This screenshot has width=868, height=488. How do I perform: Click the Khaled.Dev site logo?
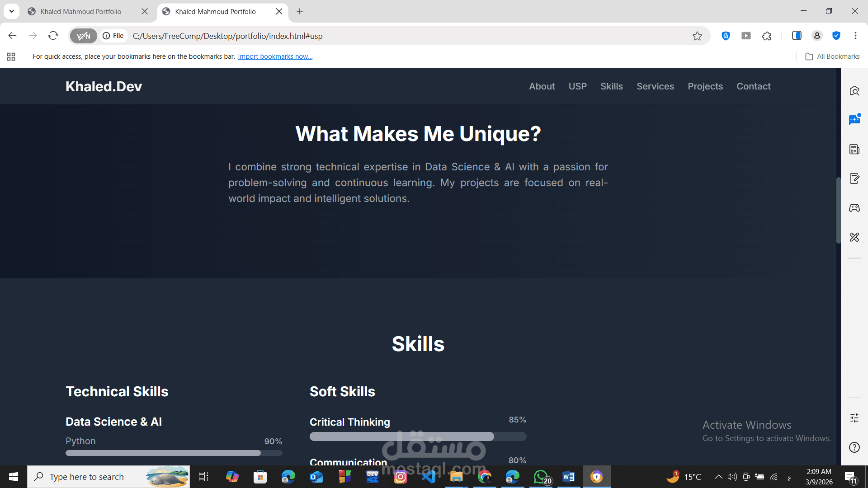[104, 86]
